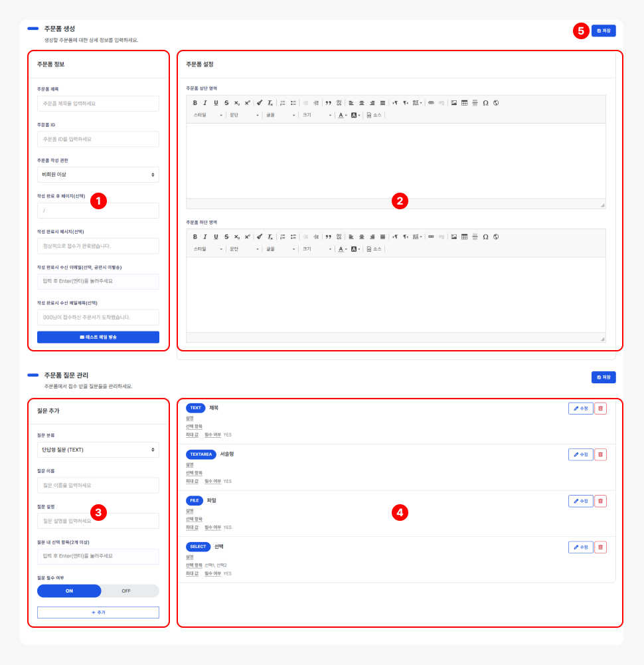
Task: Open the 질문 분류 question type dropdown
Action: click(98, 450)
